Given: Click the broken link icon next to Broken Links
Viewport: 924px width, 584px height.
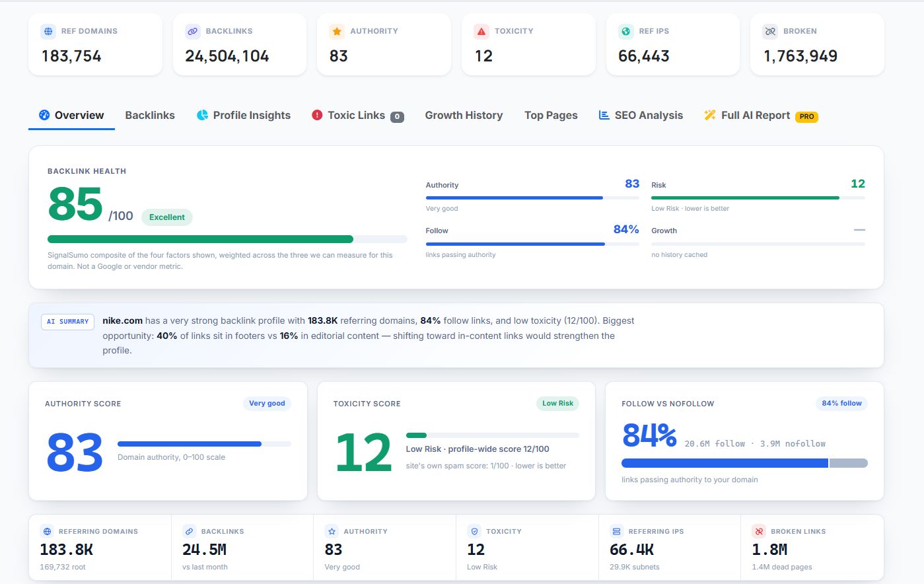Looking at the screenshot, I should [759, 531].
